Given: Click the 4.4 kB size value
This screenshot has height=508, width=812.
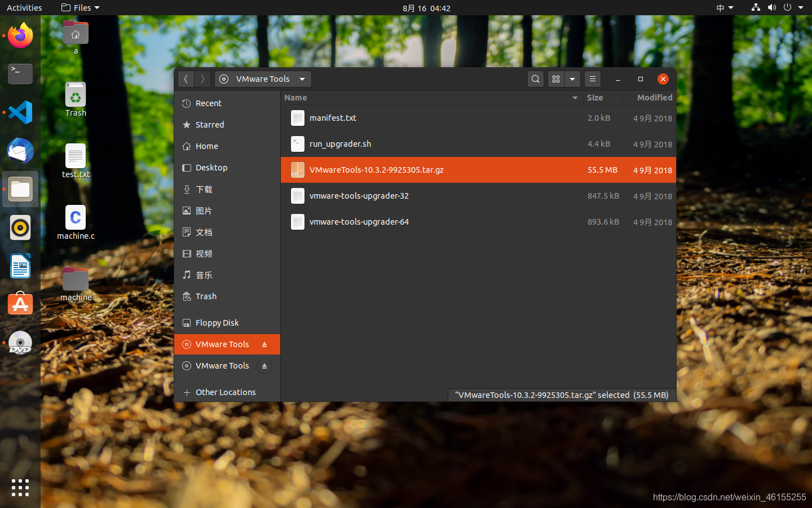Looking at the screenshot, I should click(x=599, y=144).
